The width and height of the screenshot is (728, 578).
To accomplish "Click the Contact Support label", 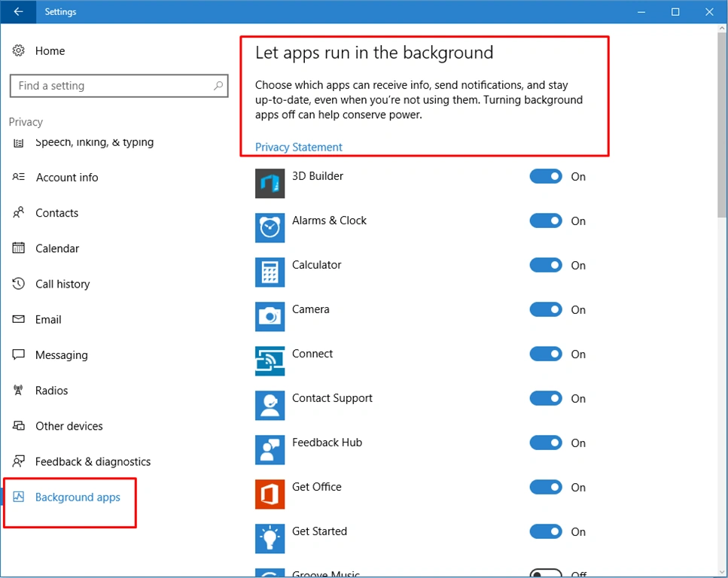I will [x=332, y=398].
